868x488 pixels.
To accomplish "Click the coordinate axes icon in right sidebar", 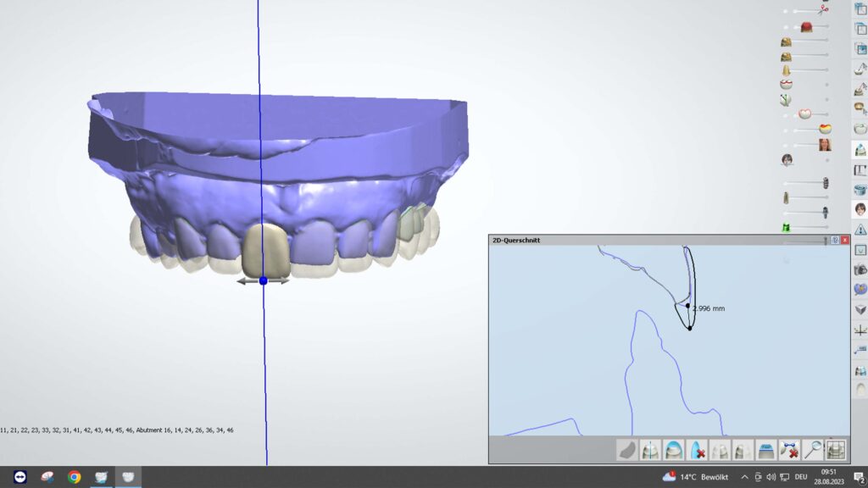I will click(860, 330).
